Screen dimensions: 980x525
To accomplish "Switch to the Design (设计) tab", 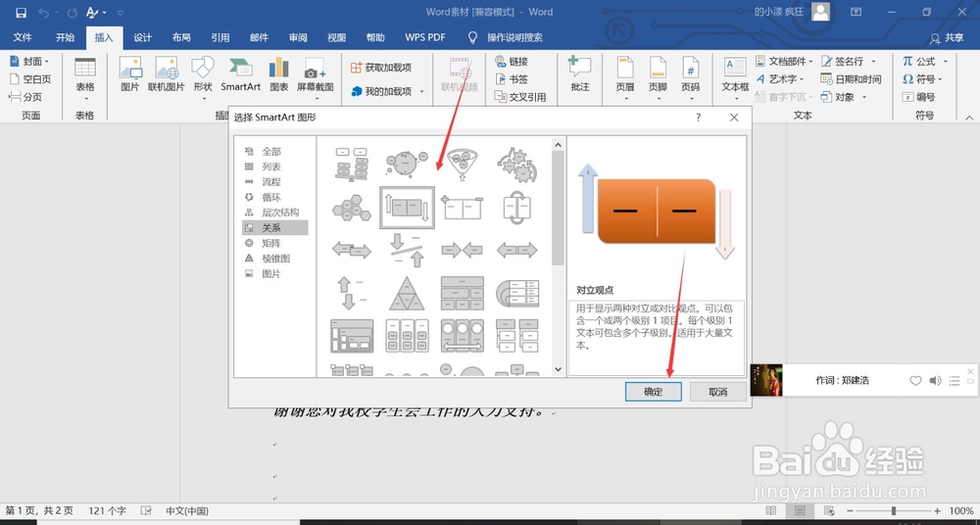I will pos(142,37).
